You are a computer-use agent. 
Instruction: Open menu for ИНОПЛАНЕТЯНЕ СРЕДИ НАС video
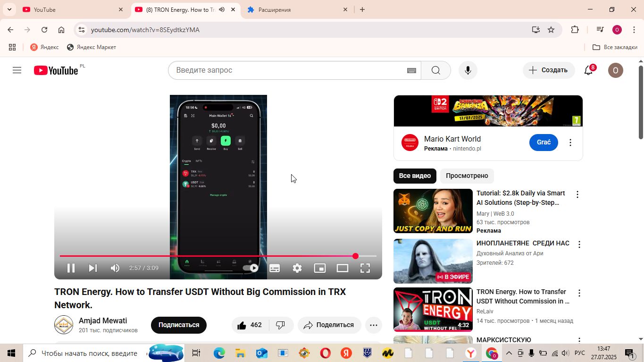click(x=579, y=244)
